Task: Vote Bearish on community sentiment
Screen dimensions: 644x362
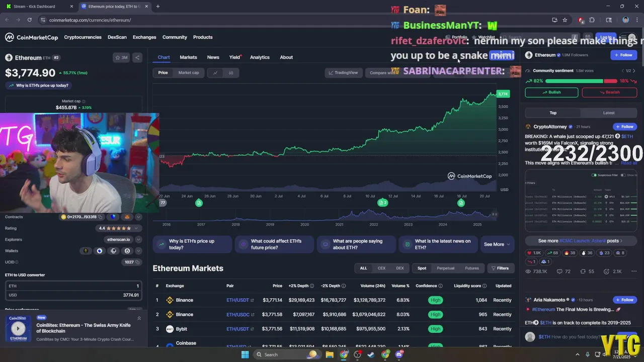Action: (x=609, y=93)
